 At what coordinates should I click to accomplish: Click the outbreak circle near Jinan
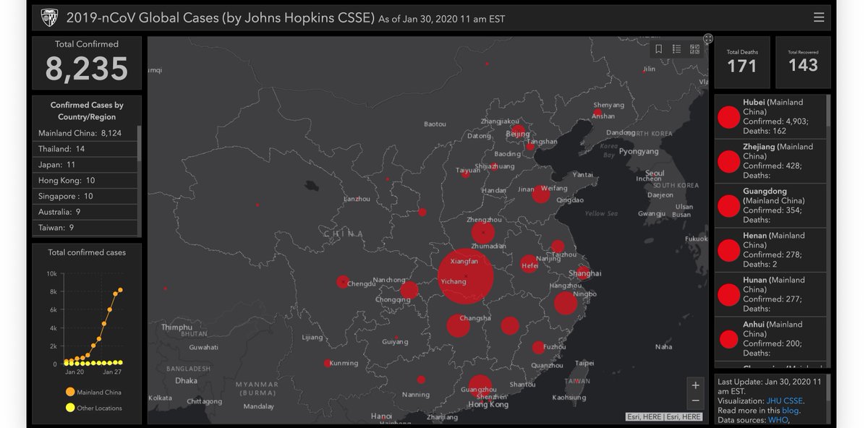coord(541,194)
